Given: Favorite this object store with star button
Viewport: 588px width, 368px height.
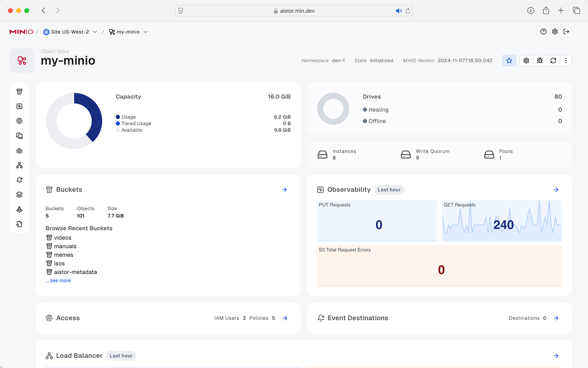Looking at the screenshot, I should (x=509, y=61).
